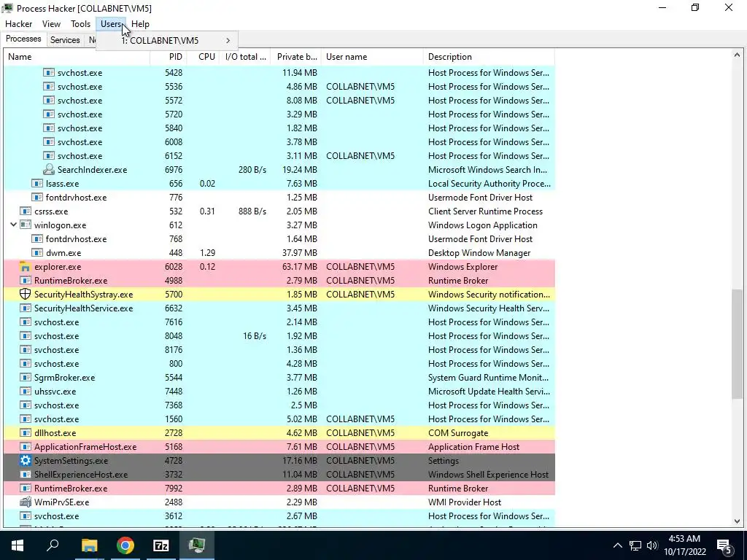Open Windows Start menu
The image size is (747, 560).
coord(18,545)
